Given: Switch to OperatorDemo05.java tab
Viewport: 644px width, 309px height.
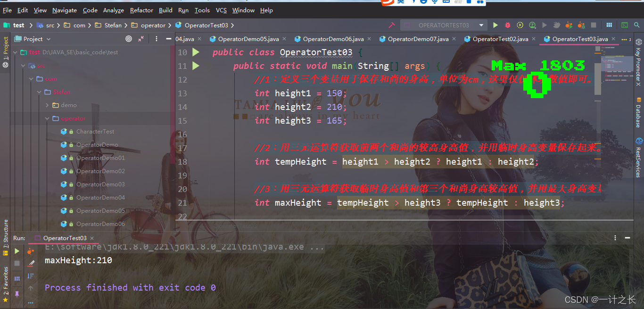Looking at the screenshot, I should pos(248,39).
